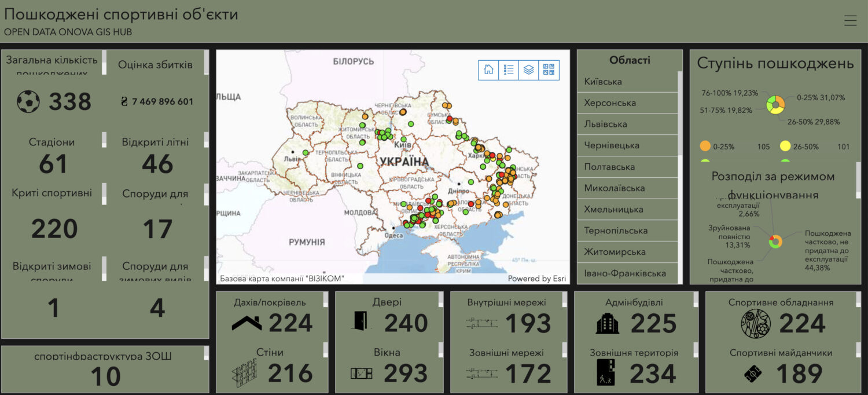Click the Одеса city label on the map
Screen dimensions: 868x395
393,235
